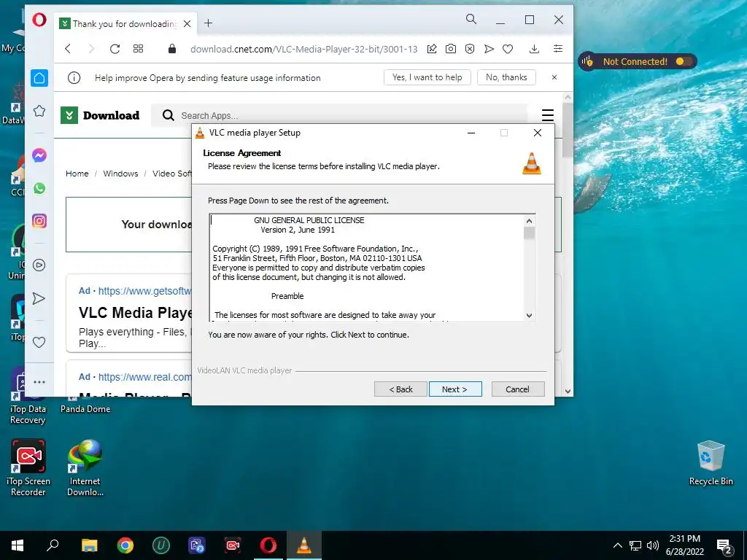Open File Explorer from taskbar
The image size is (747, 560).
click(x=89, y=545)
